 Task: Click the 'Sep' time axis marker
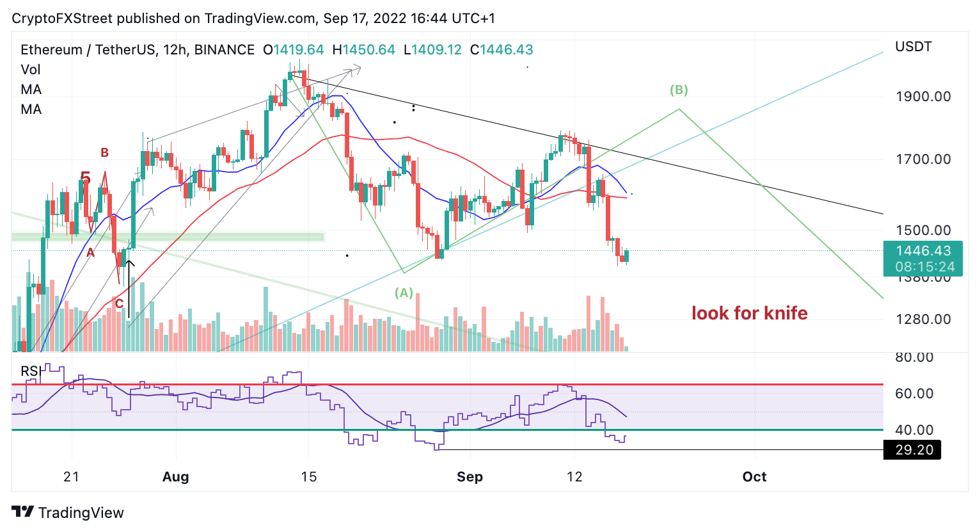pyautogui.click(x=470, y=477)
